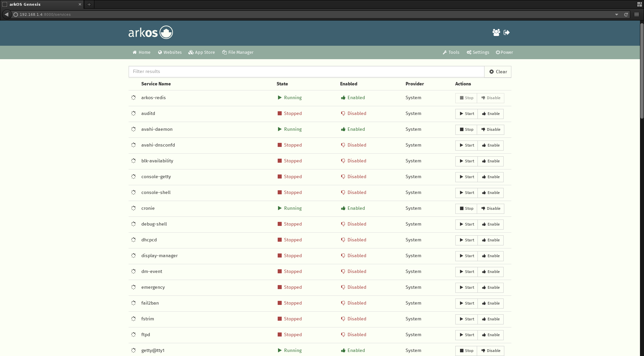Disable the avahi-daemon service
The image size is (644, 356).
point(491,130)
